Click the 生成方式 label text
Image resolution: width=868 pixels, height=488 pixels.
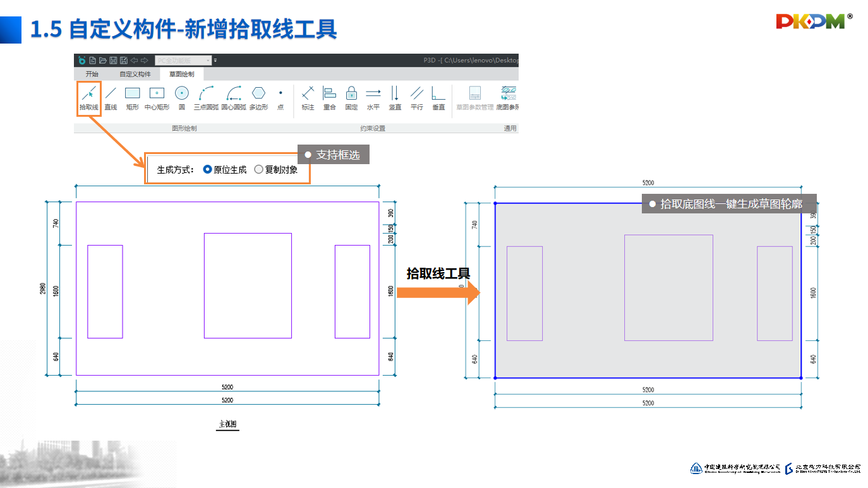pos(176,169)
